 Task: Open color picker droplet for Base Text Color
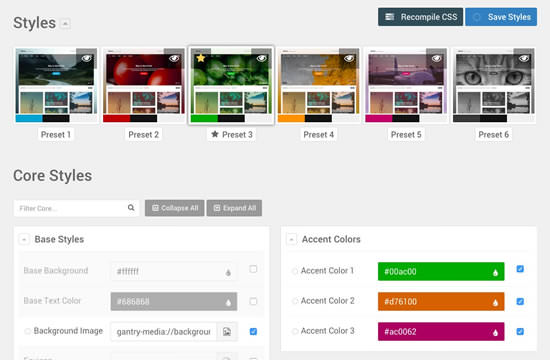pyautogui.click(x=228, y=302)
